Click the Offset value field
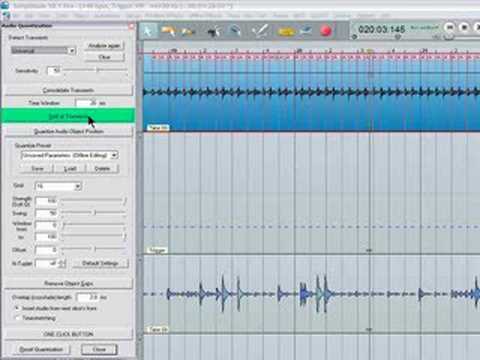The image size is (480, 360). (x=47, y=250)
